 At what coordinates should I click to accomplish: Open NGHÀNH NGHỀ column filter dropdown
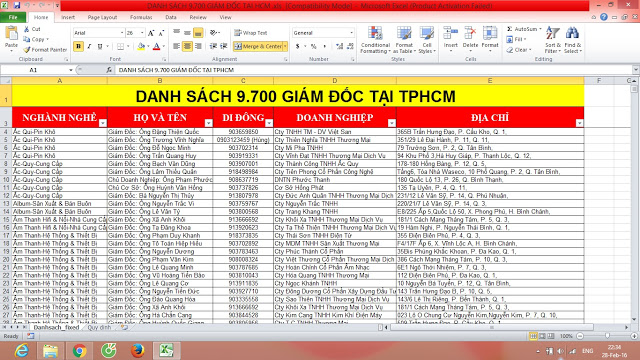coord(103,123)
